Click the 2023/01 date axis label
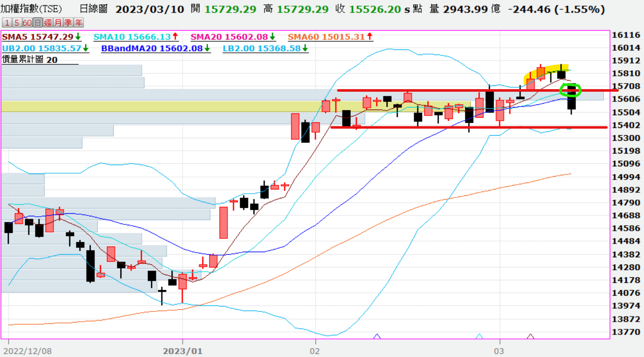This screenshot has width=644, height=357. pyautogui.click(x=183, y=351)
